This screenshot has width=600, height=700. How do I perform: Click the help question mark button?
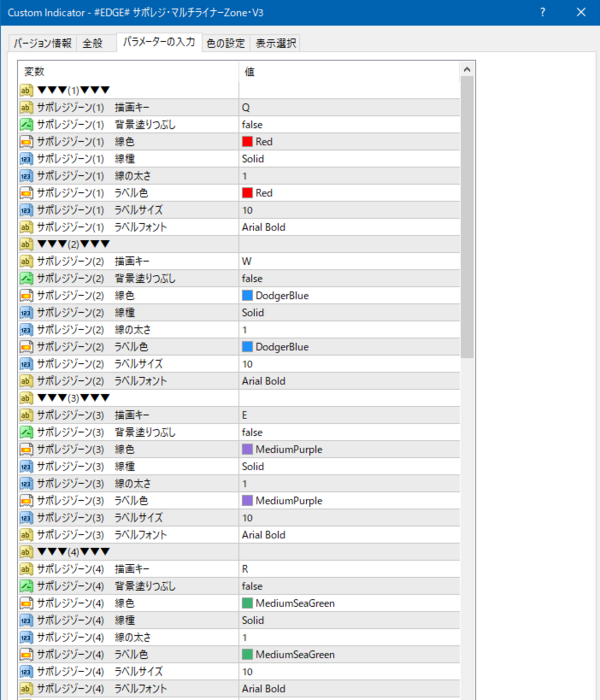[x=542, y=12]
